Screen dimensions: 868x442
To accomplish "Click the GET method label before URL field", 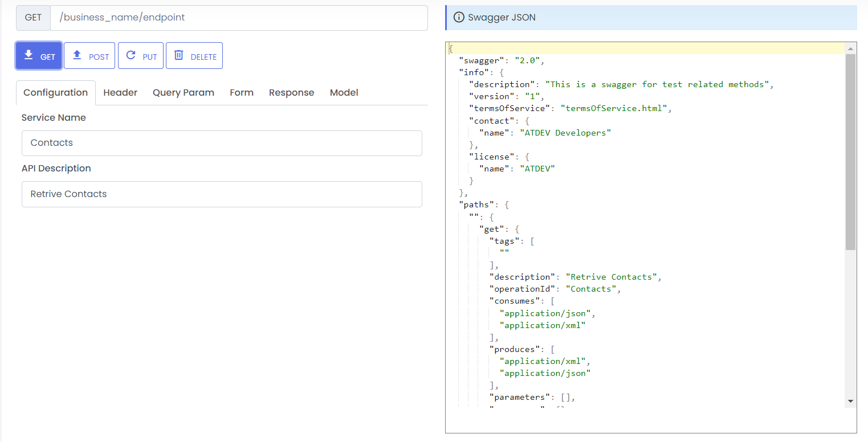I will (33, 18).
